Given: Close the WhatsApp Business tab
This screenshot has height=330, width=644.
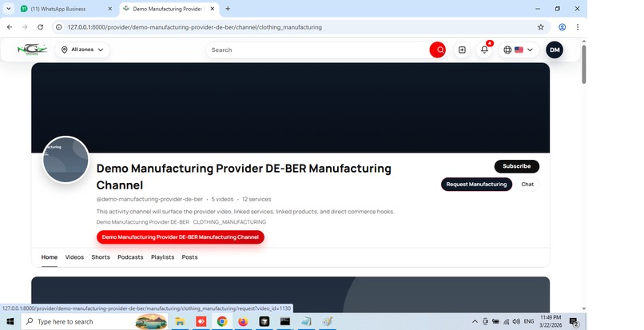Looking at the screenshot, I should click(109, 9).
